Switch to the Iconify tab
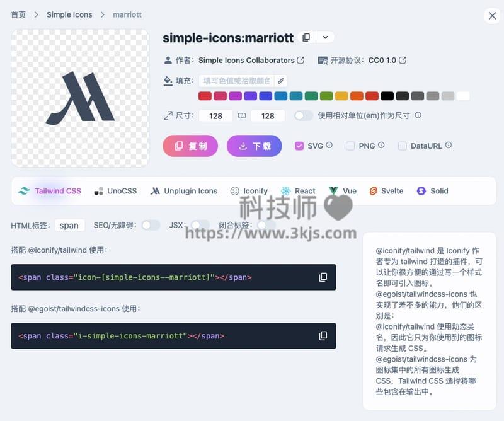This screenshot has height=421, width=504. [x=249, y=191]
